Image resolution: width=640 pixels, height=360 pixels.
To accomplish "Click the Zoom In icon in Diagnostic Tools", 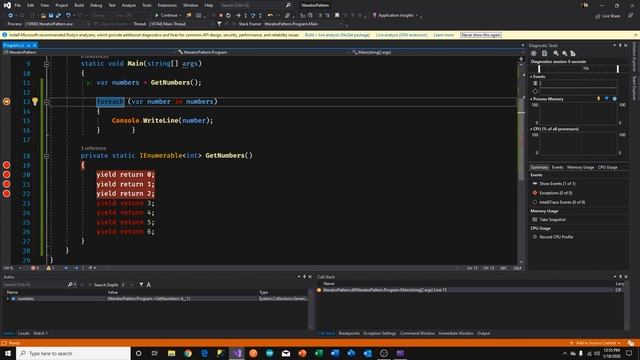I will coord(556,53).
